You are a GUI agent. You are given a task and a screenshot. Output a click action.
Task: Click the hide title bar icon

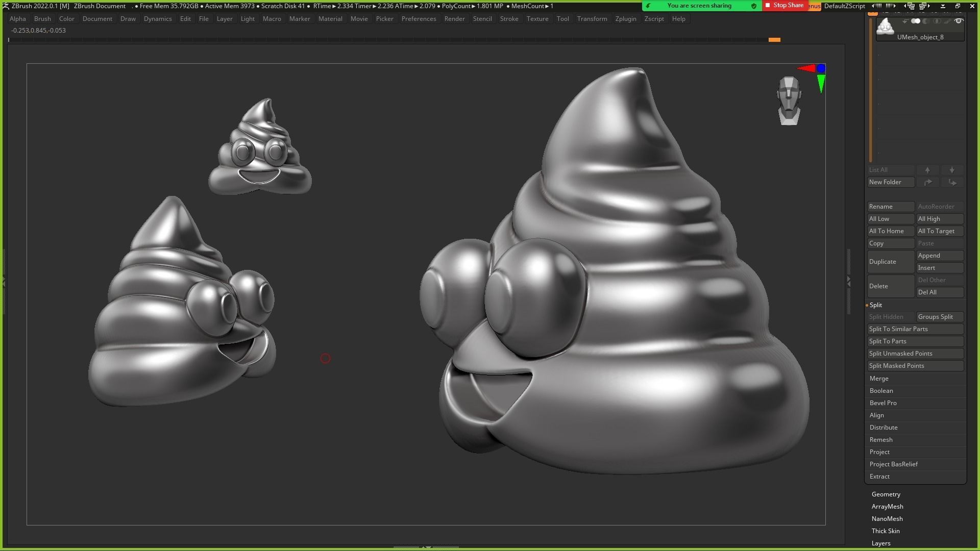click(943, 6)
